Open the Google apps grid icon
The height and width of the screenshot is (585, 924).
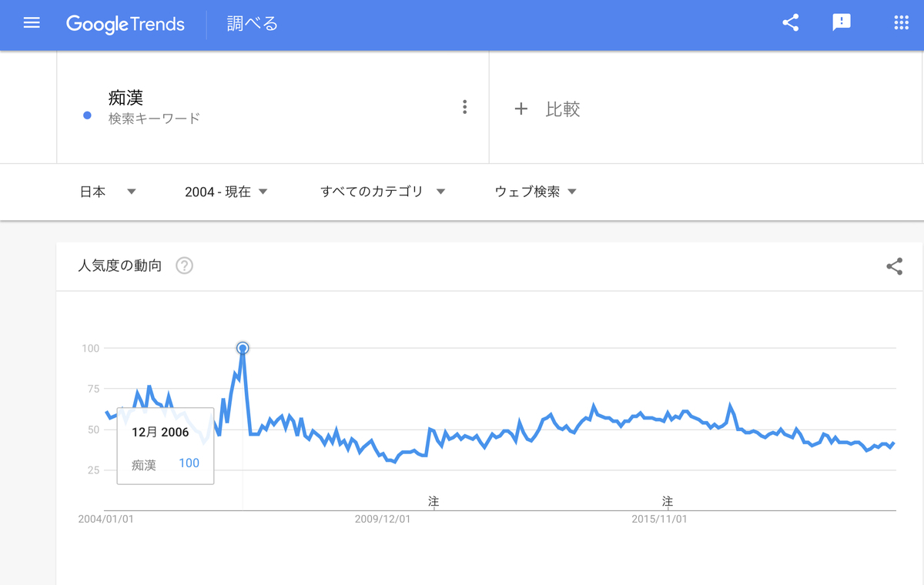[900, 22]
